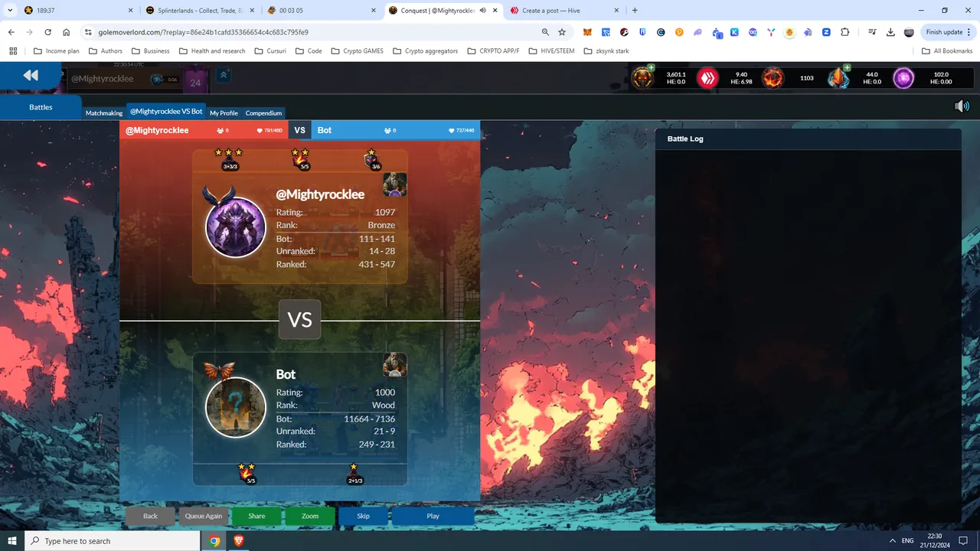This screenshot has width=980, height=551.
Task: Open the All Bookmarks folder
Action: [x=947, y=51]
